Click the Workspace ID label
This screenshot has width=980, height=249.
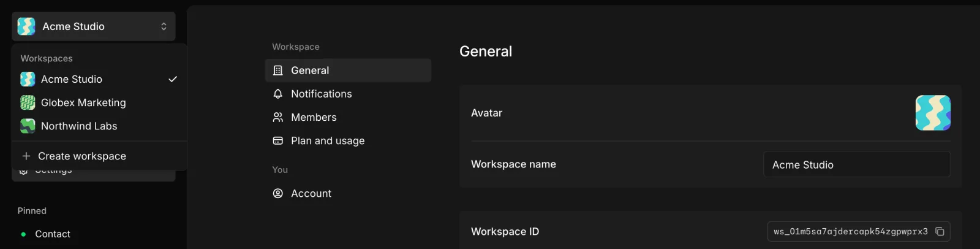[x=505, y=232]
